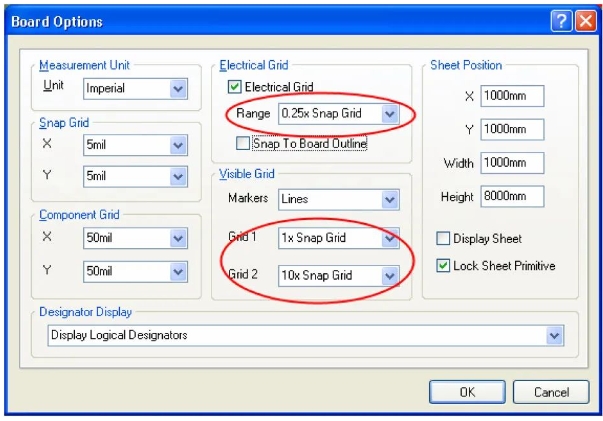The width and height of the screenshot is (603, 421).
Task: Open the Grid 1 dropdown
Action: point(389,239)
